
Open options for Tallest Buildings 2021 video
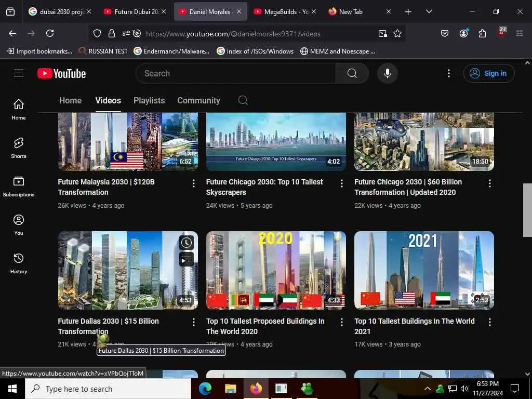click(x=489, y=322)
